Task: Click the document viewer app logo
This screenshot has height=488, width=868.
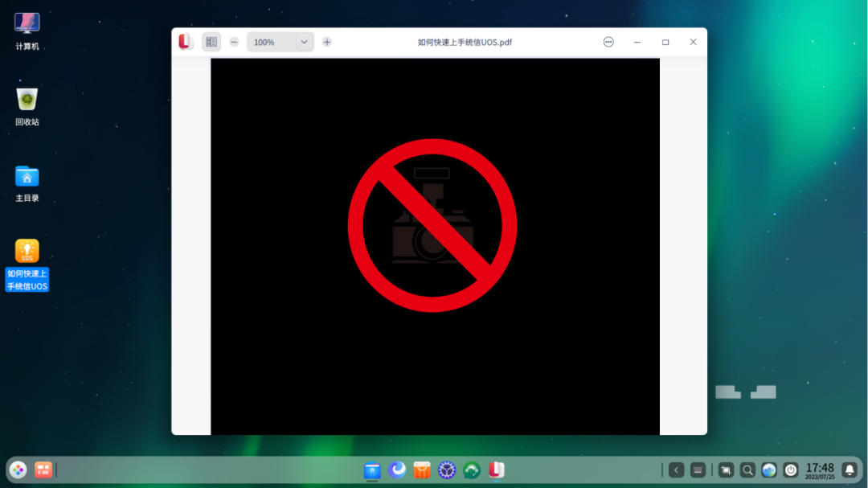Action: click(186, 42)
